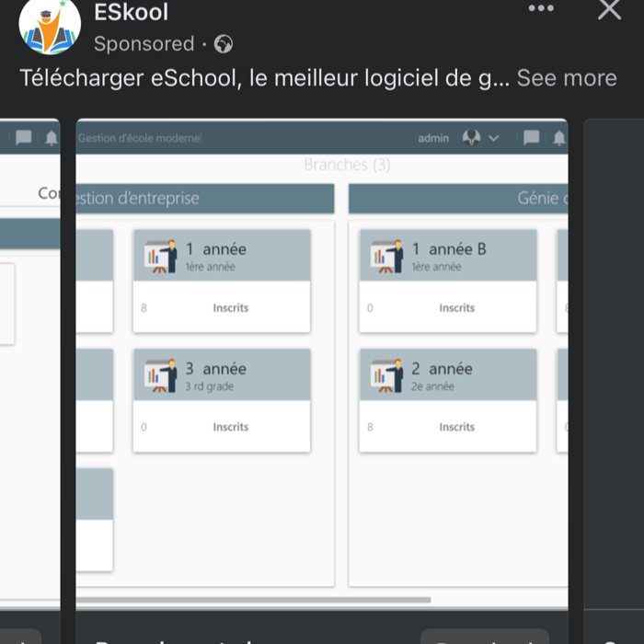The height and width of the screenshot is (644, 644).
Task: Click the chat icon in the left partial card
Action: click(x=23, y=137)
